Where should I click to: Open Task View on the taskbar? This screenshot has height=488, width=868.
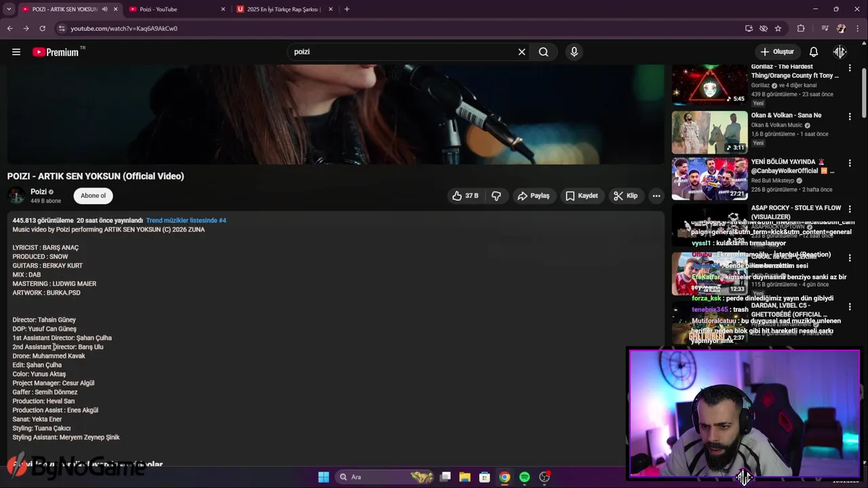446,477
